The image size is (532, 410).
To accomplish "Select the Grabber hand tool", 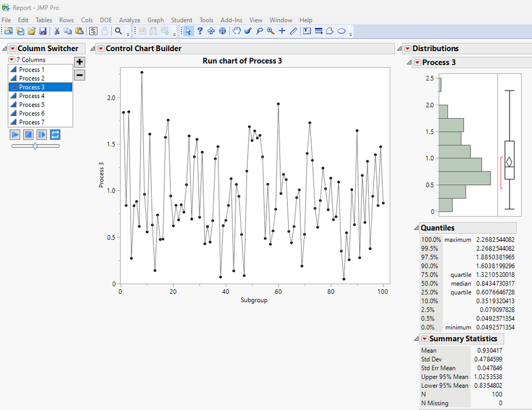I will click(236, 31).
